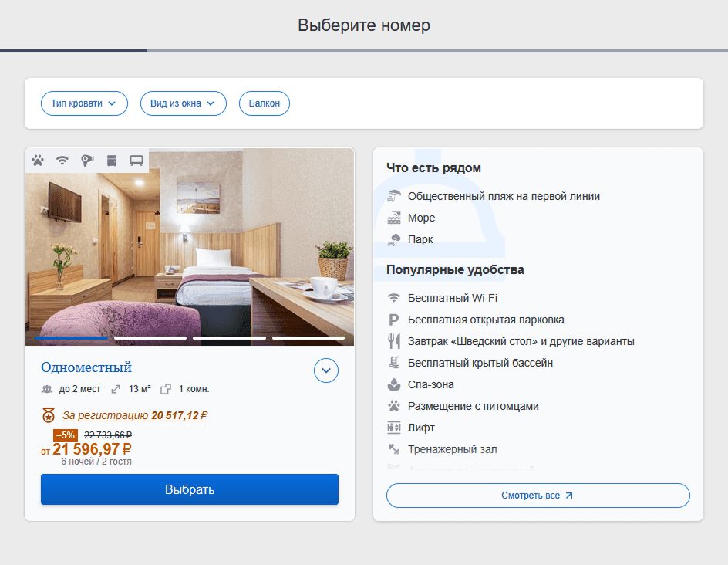The height and width of the screenshot is (565, 728).
Task: Expand room details with the circled chevron
Action: coord(326,370)
